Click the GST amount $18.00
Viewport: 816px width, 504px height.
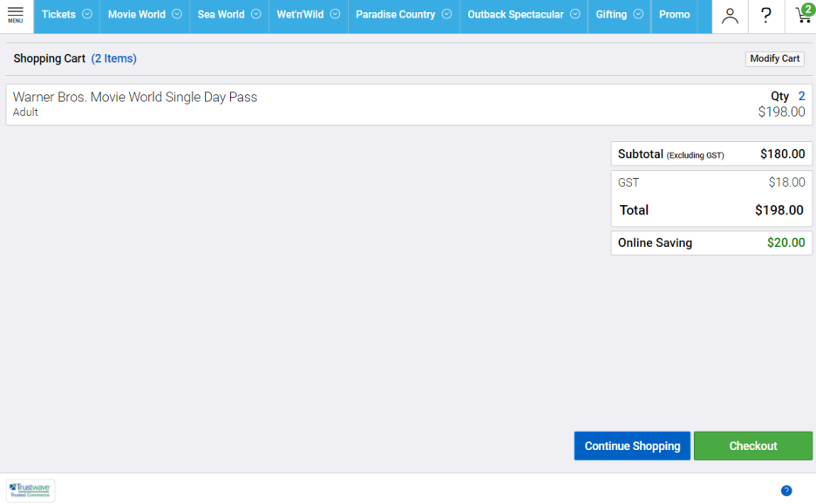point(787,181)
